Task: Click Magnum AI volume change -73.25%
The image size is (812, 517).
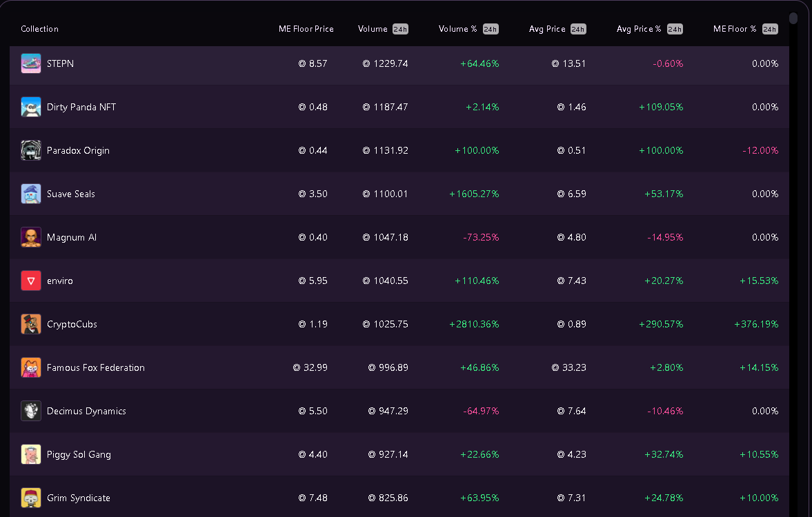Action: pos(481,238)
